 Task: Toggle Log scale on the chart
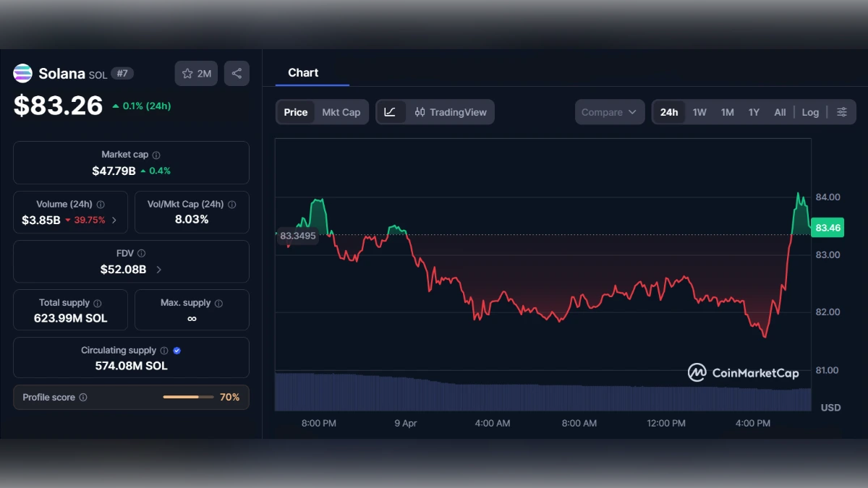[809, 112]
